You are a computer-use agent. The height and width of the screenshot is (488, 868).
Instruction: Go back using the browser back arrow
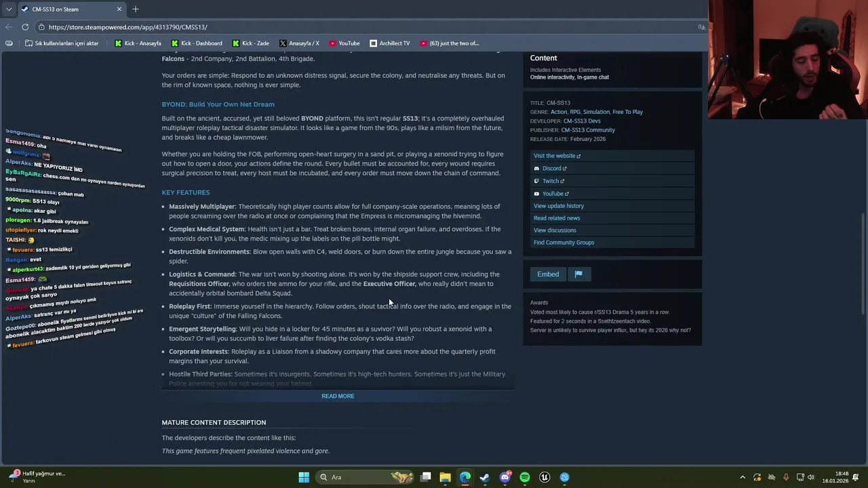pos(8,27)
